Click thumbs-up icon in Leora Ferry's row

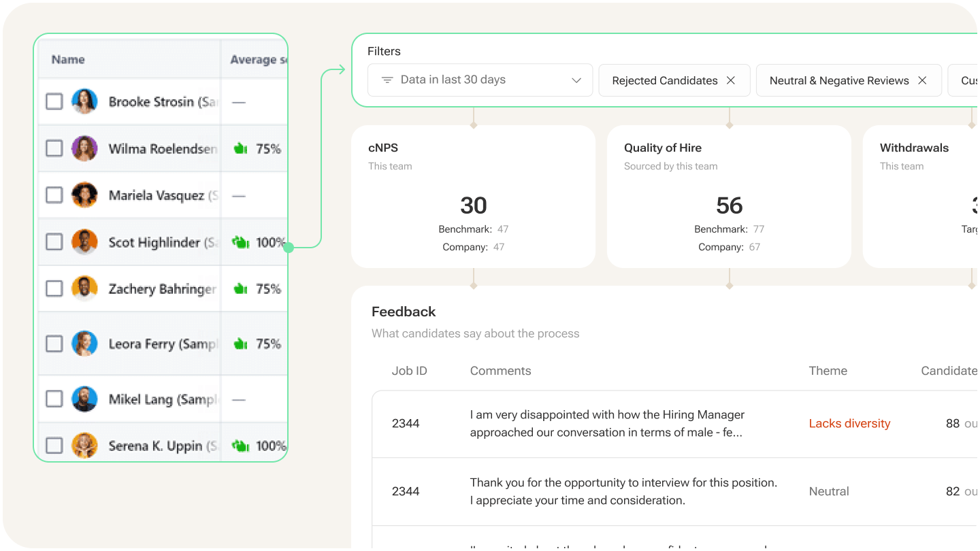coord(240,344)
